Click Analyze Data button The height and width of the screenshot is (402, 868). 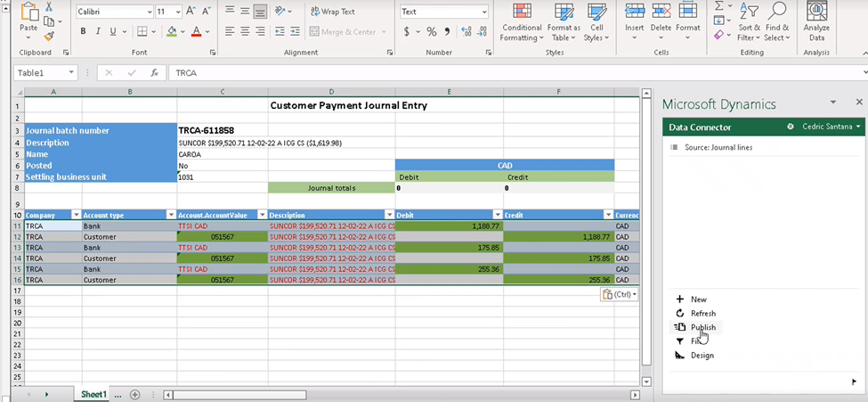pyautogui.click(x=816, y=22)
